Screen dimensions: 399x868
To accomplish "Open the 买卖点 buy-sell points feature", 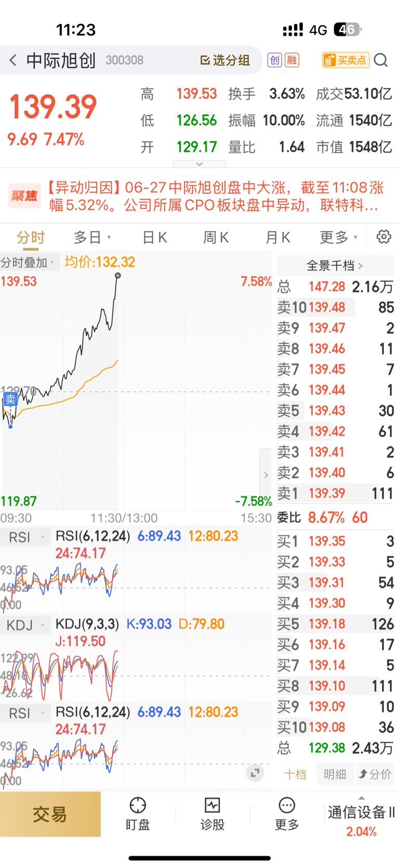I will pos(345,60).
